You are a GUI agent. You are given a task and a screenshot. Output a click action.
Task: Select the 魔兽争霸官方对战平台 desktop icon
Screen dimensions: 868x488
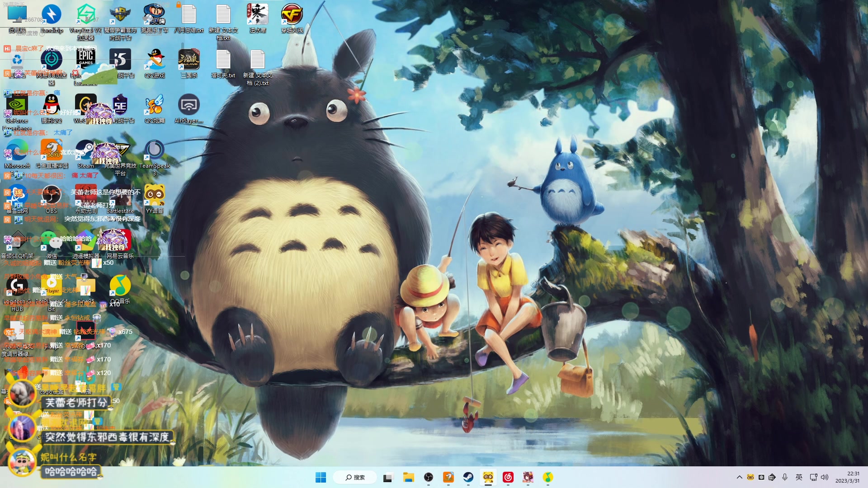[120, 22]
